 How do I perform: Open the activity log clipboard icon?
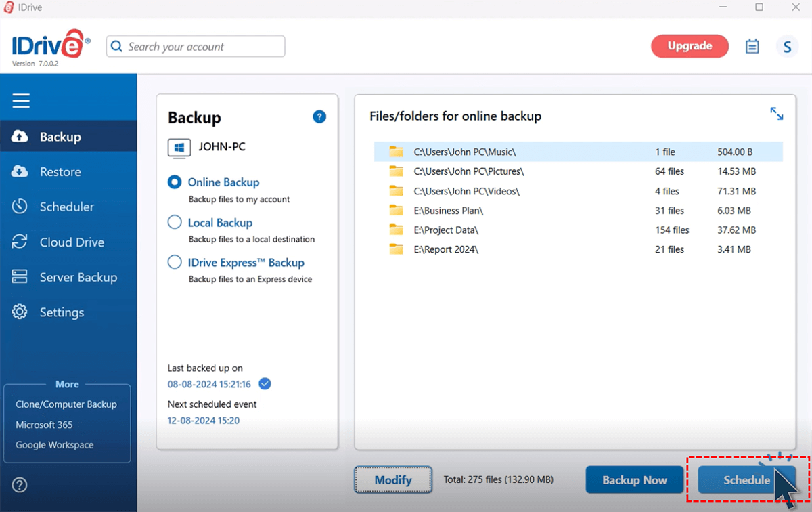tap(752, 47)
